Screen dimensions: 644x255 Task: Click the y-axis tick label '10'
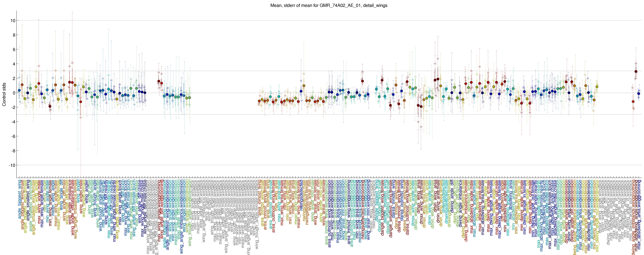click(13, 20)
